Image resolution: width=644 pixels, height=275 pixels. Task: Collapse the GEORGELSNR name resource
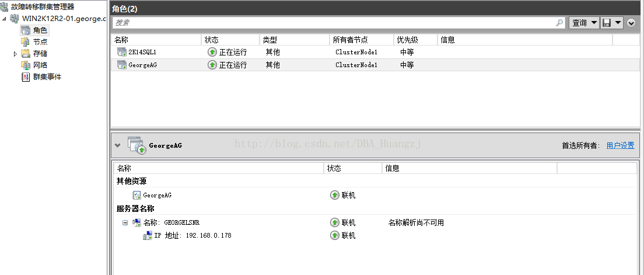pyautogui.click(x=125, y=223)
